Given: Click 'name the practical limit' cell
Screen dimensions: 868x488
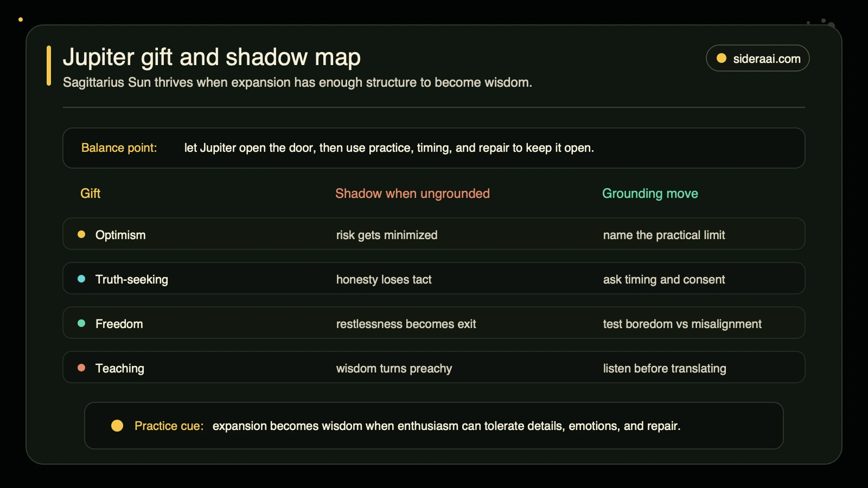Looking at the screenshot, I should click(664, 235).
